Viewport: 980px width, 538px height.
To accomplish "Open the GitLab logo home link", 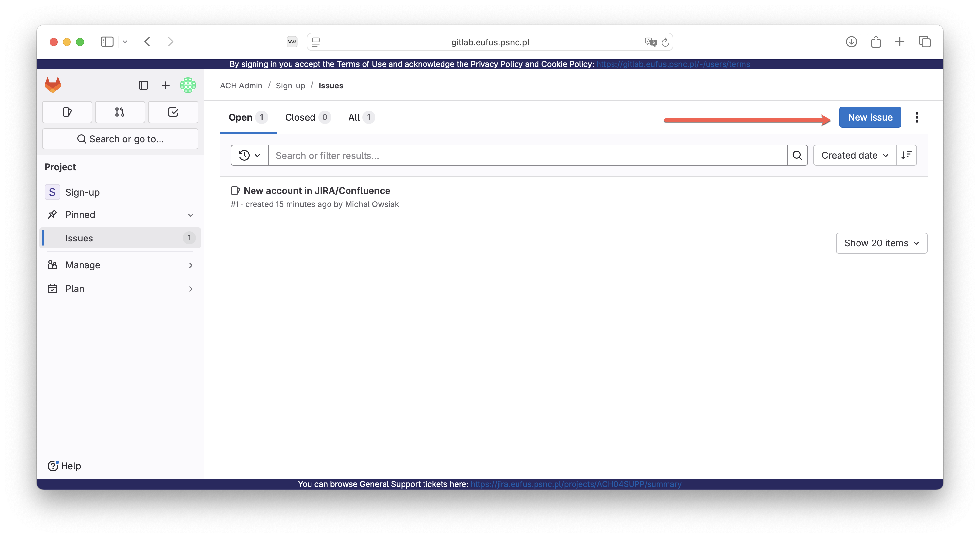I will coord(52,85).
